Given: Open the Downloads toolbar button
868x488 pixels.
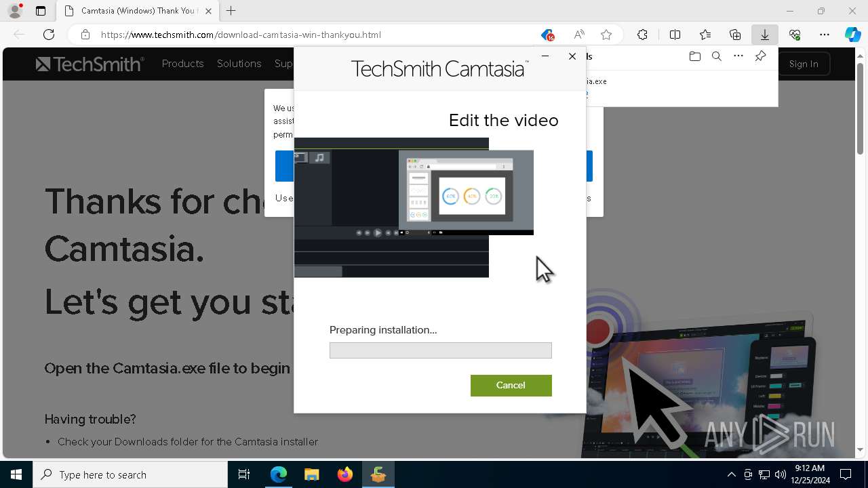Looking at the screenshot, I should 765,35.
